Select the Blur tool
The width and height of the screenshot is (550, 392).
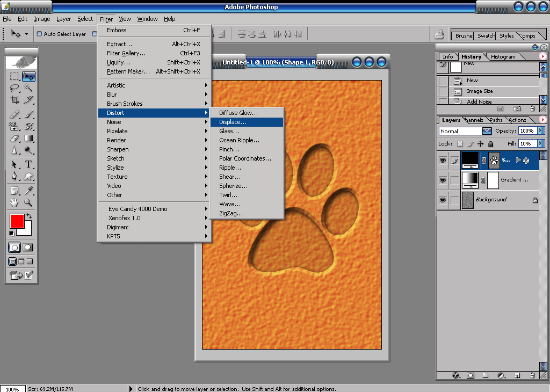point(15,150)
